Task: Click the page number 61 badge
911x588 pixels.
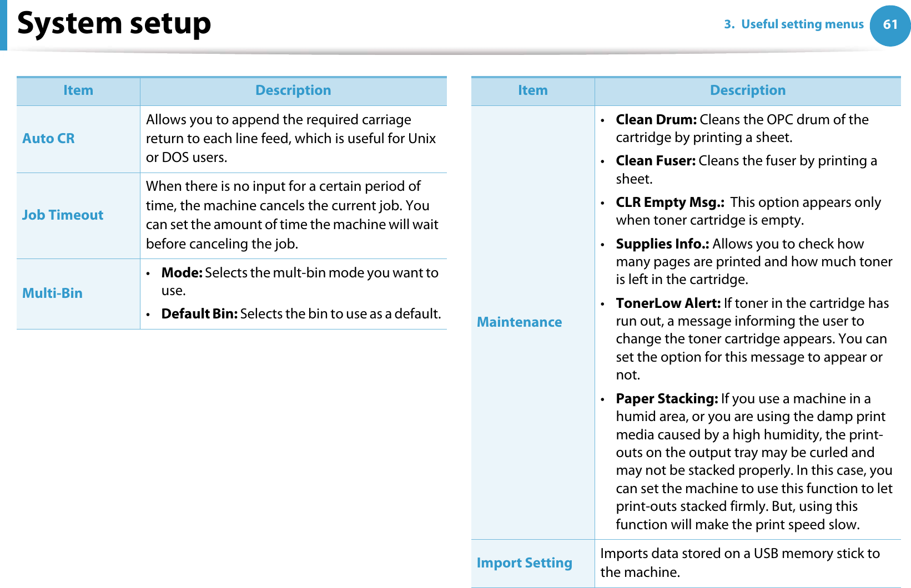Action: pos(890,24)
